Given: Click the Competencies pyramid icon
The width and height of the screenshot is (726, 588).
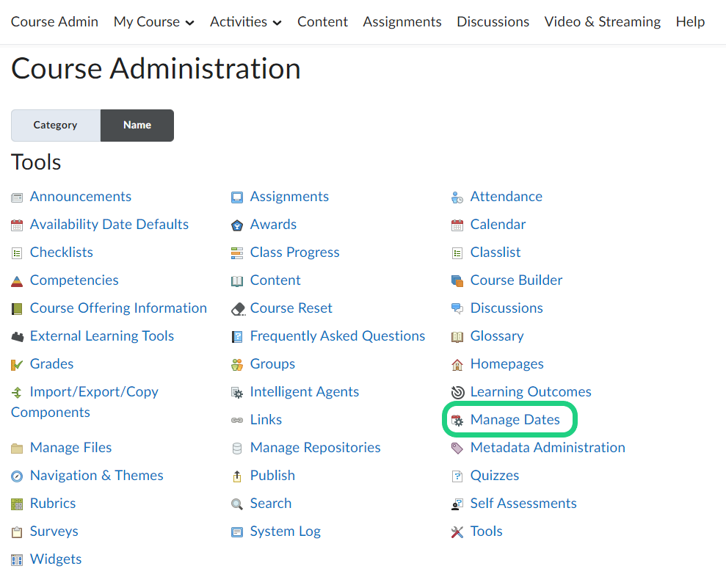Looking at the screenshot, I should pos(17,281).
